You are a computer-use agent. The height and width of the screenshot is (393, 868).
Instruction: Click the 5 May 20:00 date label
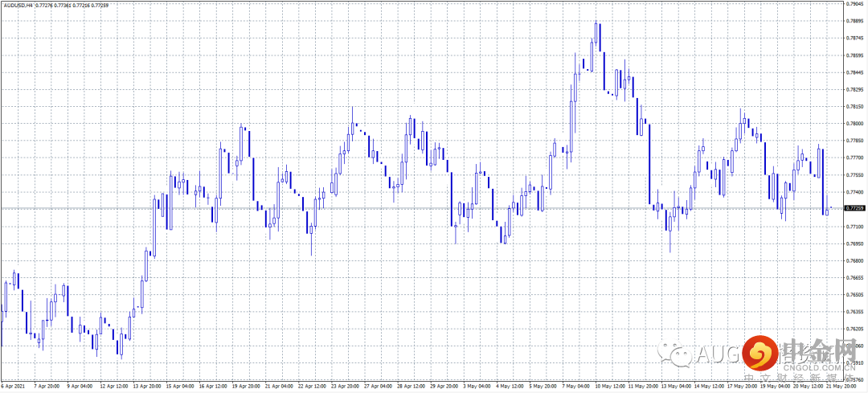tap(543, 385)
